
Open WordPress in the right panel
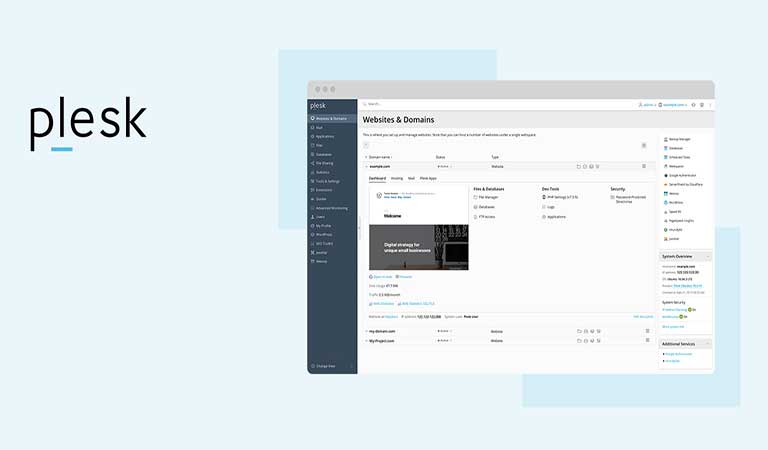click(673, 203)
